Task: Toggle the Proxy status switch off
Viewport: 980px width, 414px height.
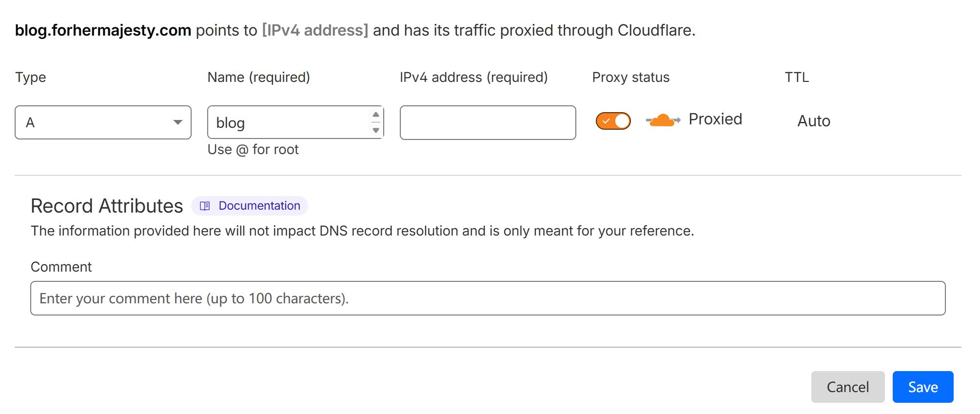Action: (x=613, y=121)
